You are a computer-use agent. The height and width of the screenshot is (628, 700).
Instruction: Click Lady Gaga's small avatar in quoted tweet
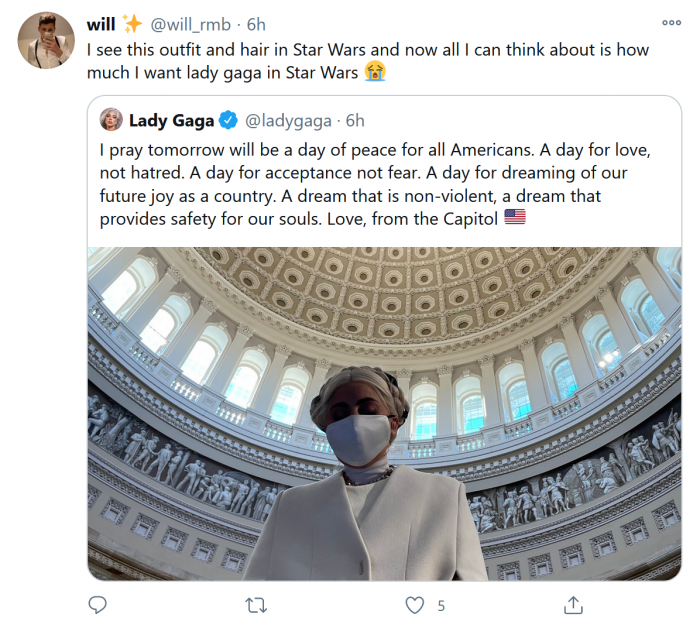click(x=110, y=121)
